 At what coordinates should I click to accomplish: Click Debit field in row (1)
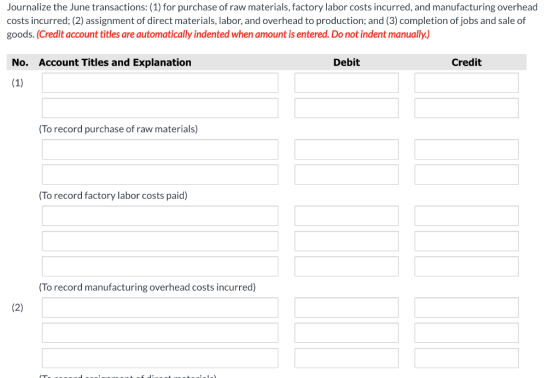point(346,83)
